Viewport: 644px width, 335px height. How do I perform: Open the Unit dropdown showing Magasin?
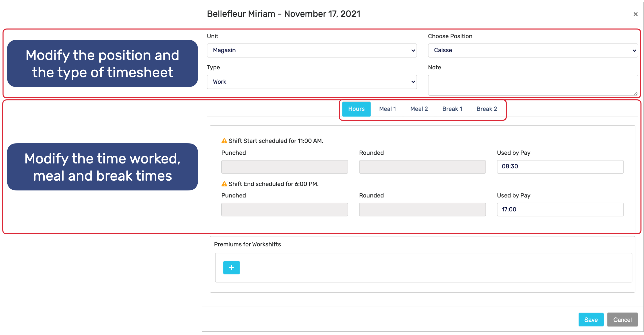(x=311, y=50)
